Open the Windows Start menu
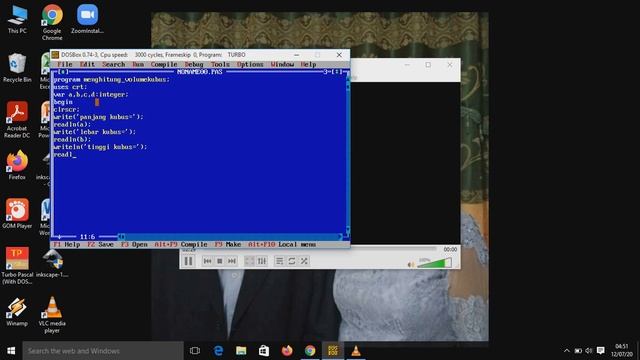 coord(11,351)
